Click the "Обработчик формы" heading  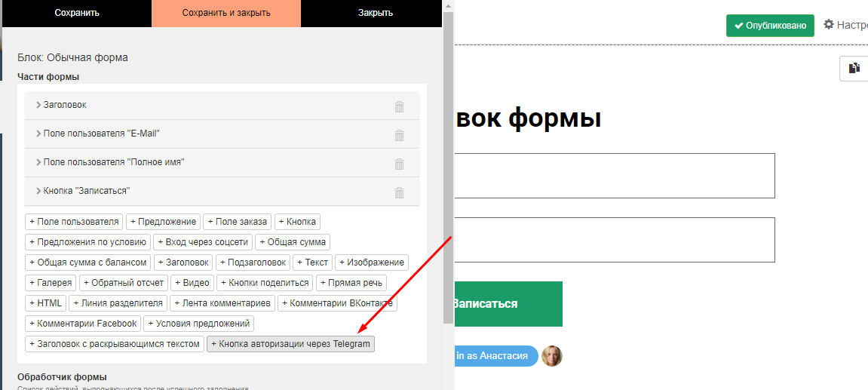click(x=62, y=376)
